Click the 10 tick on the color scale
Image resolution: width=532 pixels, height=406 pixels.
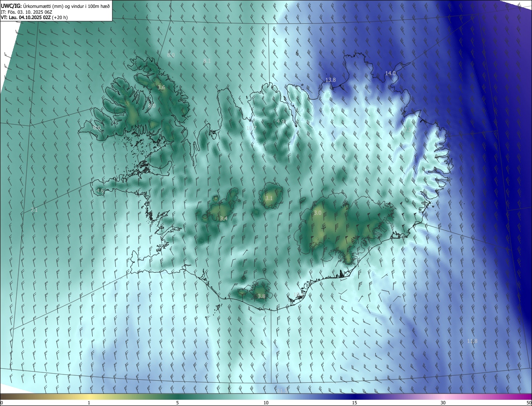tap(266, 403)
